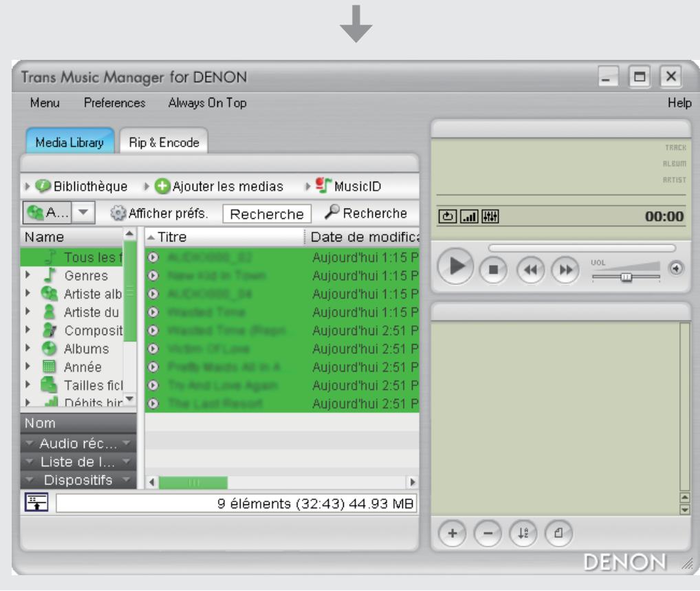The height and width of the screenshot is (591, 700).
Task: Click the volume slider handle
Action: (626, 277)
